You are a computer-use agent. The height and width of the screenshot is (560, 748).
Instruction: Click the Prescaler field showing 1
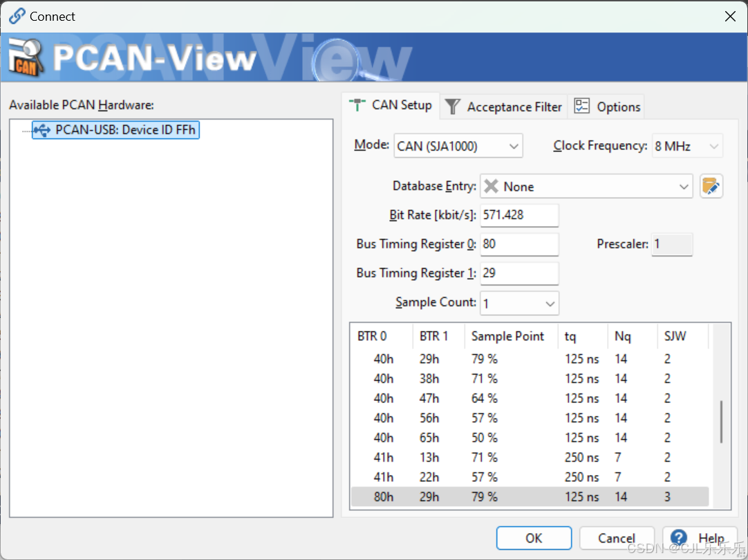672,244
